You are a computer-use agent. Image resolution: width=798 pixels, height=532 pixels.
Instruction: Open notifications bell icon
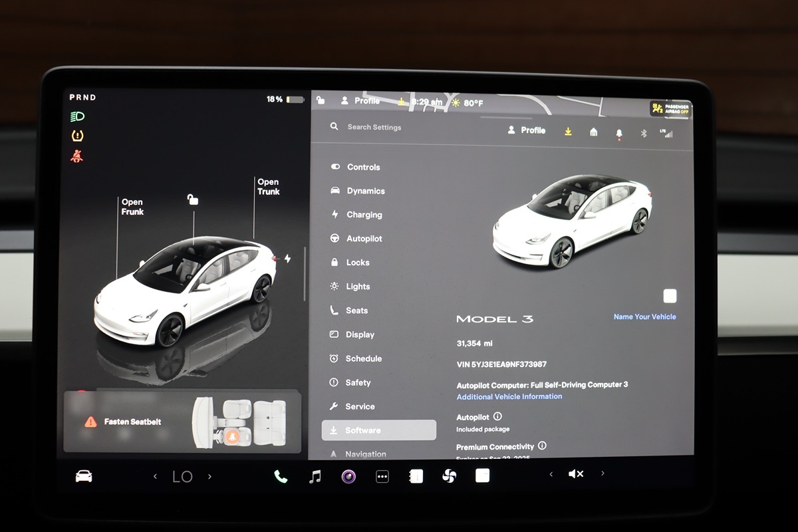619,134
